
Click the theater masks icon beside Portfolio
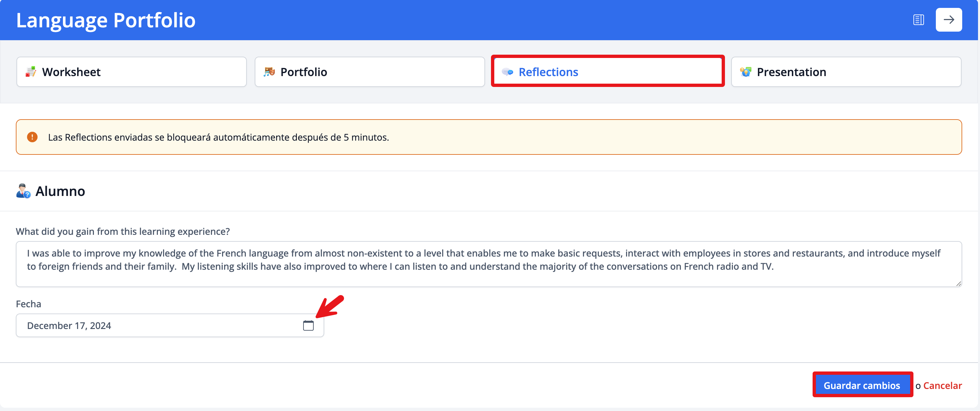(x=269, y=72)
